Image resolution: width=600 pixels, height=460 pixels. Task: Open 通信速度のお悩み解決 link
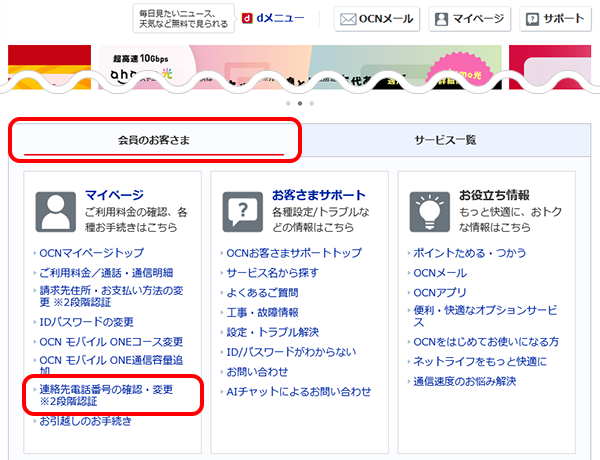[465, 382]
